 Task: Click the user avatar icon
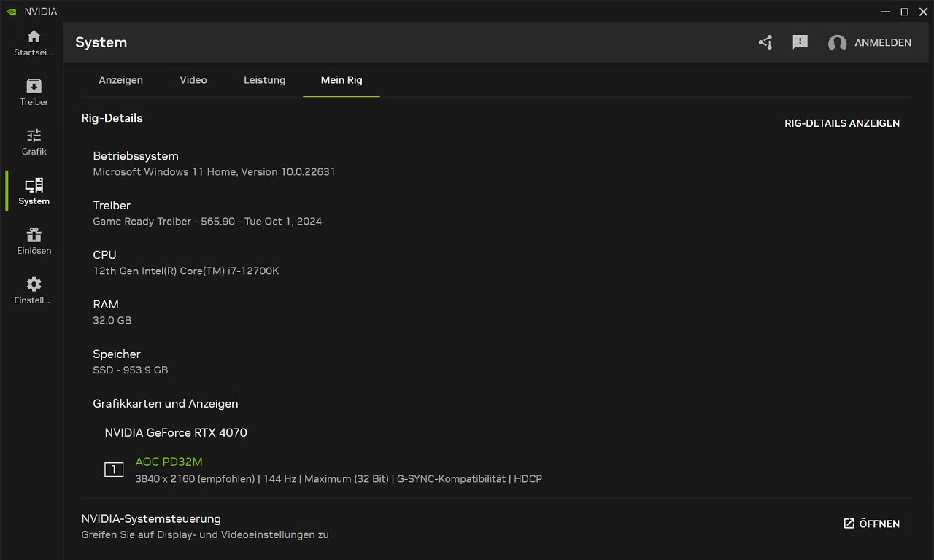click(x=837, y=43)
